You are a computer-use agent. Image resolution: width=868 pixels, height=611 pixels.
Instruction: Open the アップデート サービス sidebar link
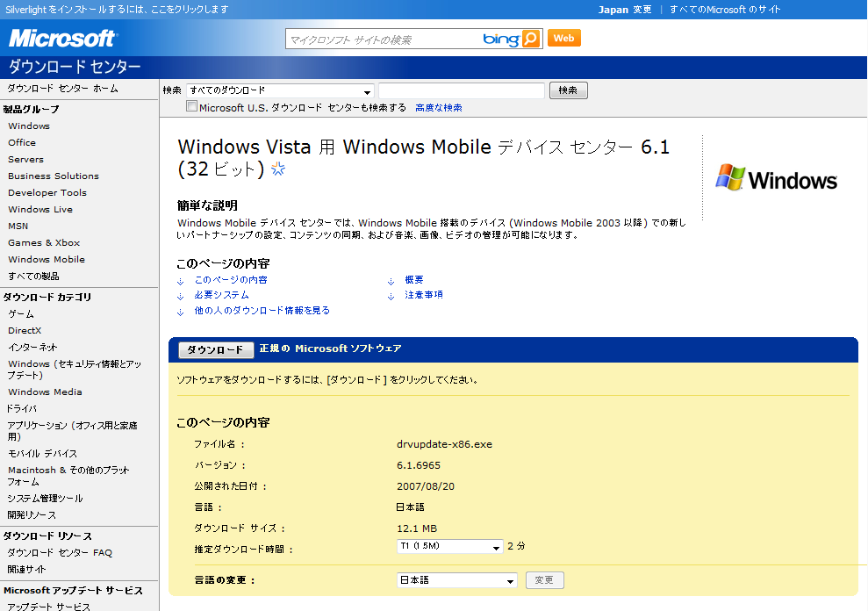pos(49,607)
